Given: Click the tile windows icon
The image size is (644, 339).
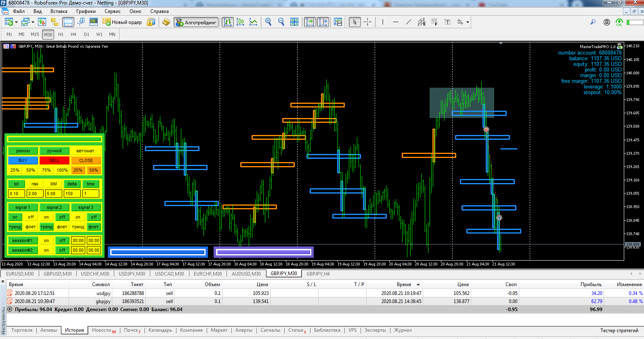Looking at the screenshot, I should click(x=294, y=22).
